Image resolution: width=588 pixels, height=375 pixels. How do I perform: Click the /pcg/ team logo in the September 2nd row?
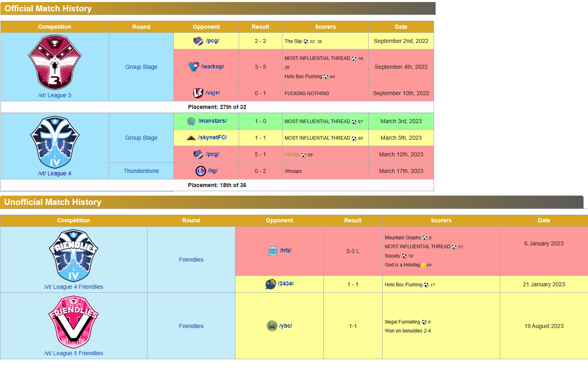tap(199, 41)
